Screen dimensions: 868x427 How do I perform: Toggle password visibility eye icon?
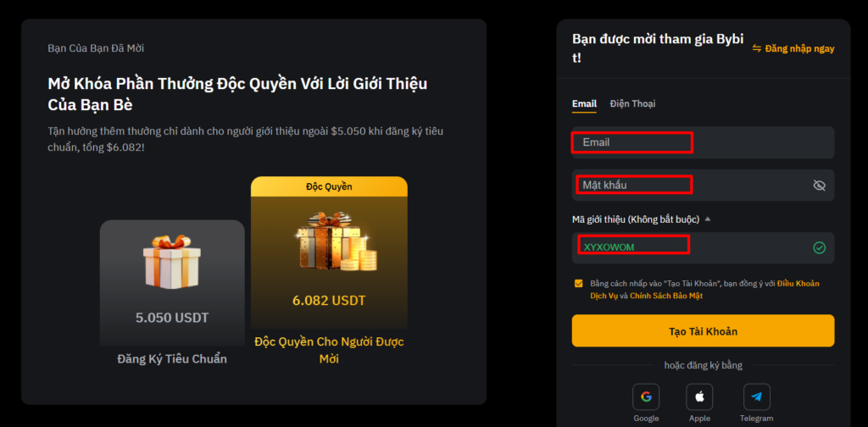pos(820,186)
